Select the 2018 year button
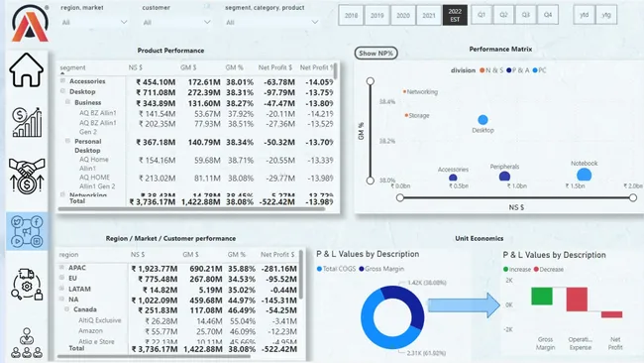 351,15
